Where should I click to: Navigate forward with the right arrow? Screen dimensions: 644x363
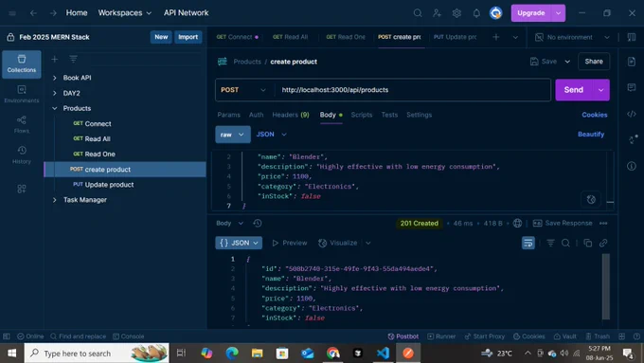click(x=53, y=13)
